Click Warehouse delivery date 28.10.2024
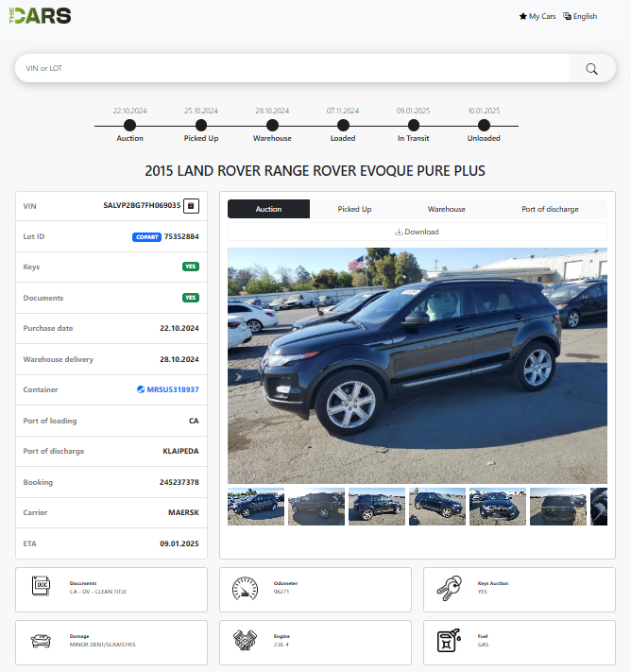This screenshot has width=631, height=672. pos(179,359)
